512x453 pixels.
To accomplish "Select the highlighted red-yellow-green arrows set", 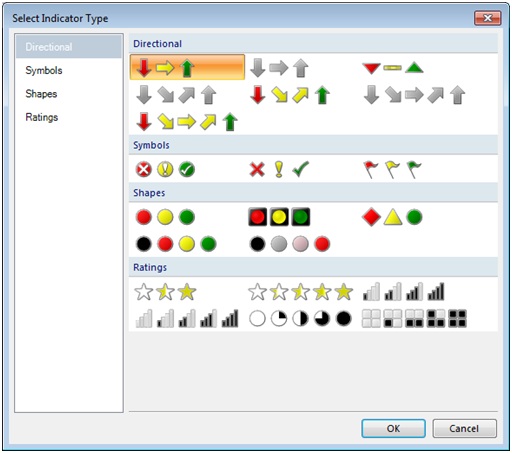I will pyautogui.click(x=187, y=67).
